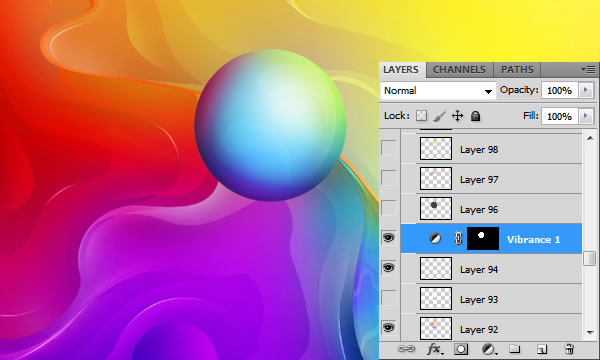Hide the Vibrance 1 layer

(389, 238)
